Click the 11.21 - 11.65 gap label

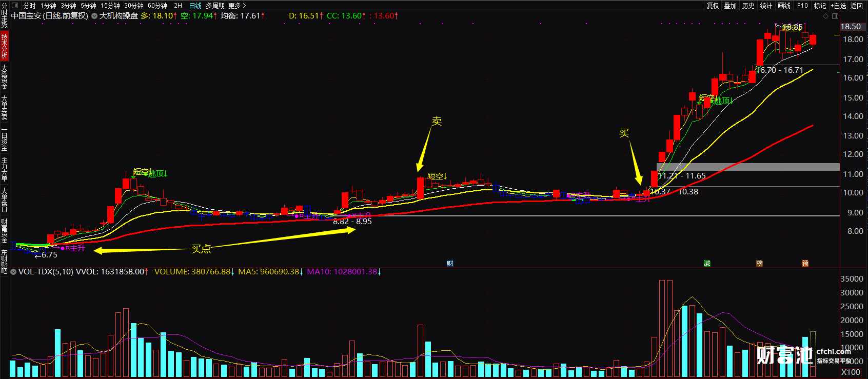pyautogui.click(x=682, y=176)
